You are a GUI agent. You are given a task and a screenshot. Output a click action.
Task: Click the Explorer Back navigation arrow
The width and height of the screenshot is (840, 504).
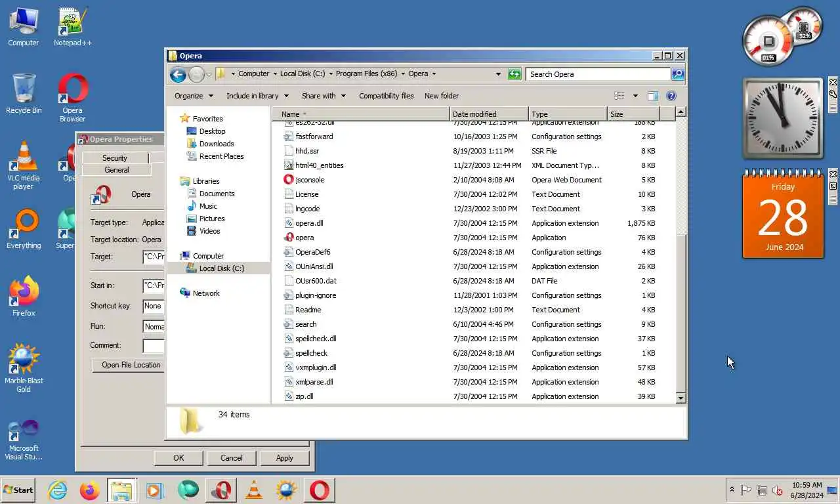pos(178,74)
